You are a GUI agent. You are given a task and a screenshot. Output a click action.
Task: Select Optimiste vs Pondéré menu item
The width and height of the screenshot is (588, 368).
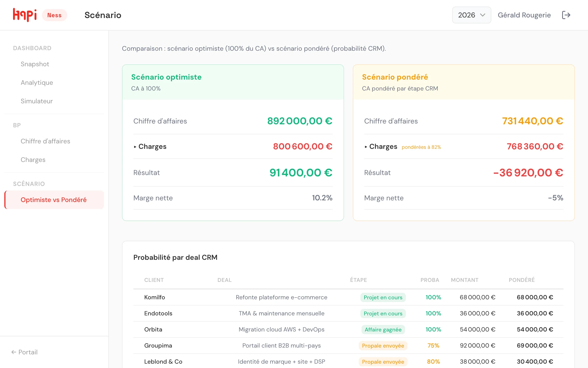(x=54, y=200)
